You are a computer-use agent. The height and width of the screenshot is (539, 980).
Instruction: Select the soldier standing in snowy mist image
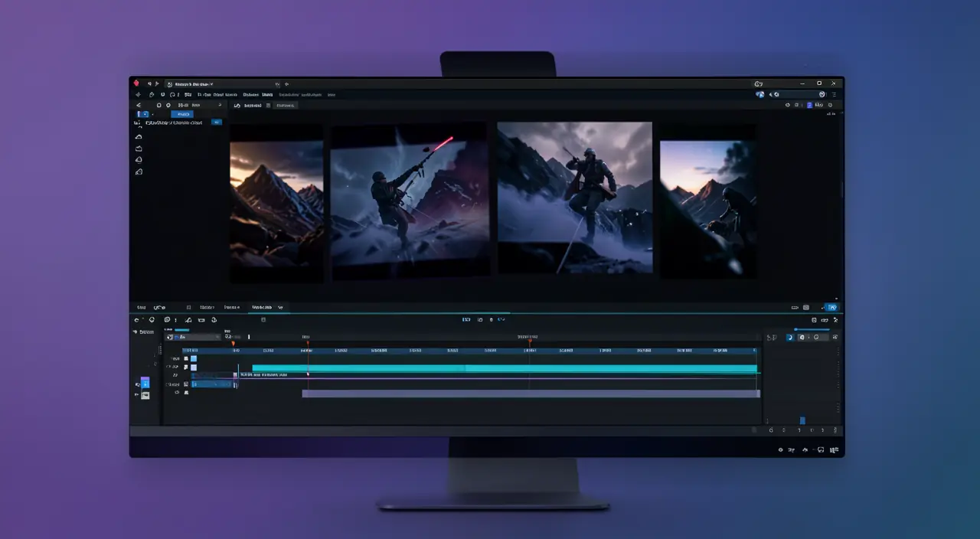click(x=574, y=198)
